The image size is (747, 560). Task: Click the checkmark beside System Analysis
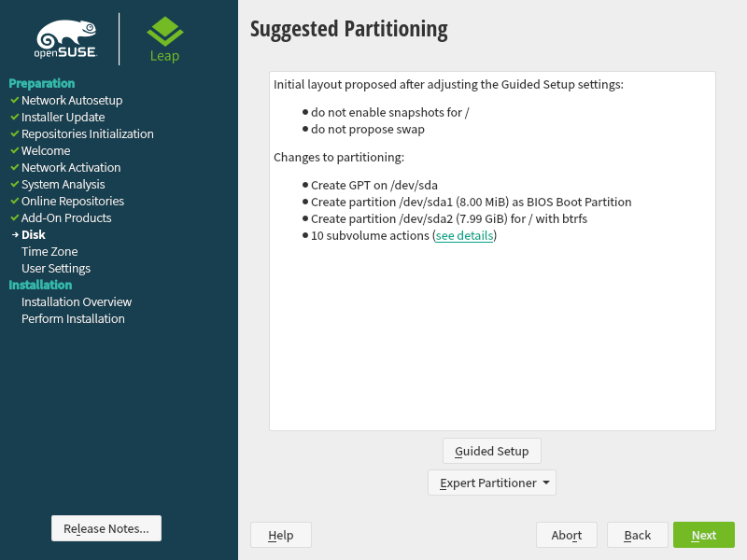(x=14, y=184)
